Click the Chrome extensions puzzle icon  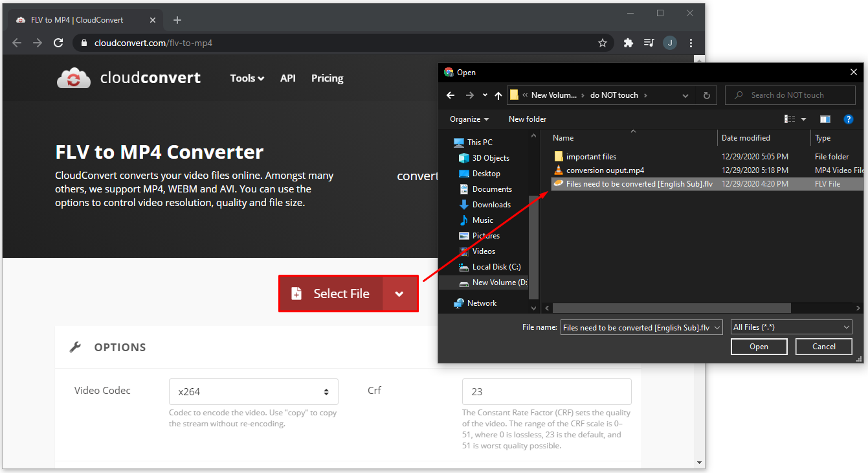pos(628,43)
